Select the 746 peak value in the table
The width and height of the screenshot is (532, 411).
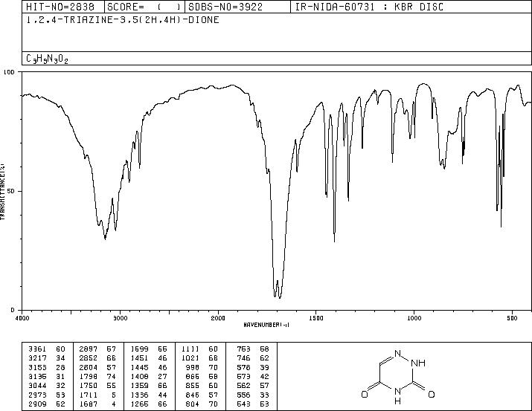tap(243, 357)
